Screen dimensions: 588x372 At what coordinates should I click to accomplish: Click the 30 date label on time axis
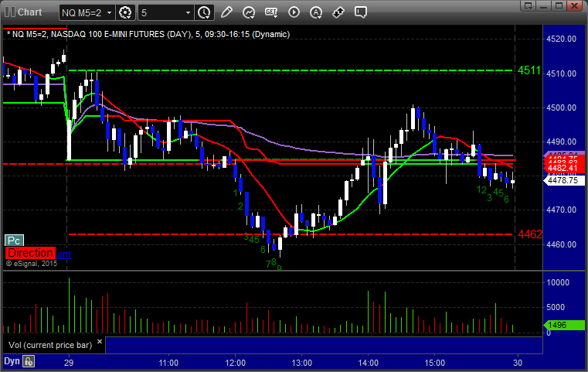pos(518,363)
